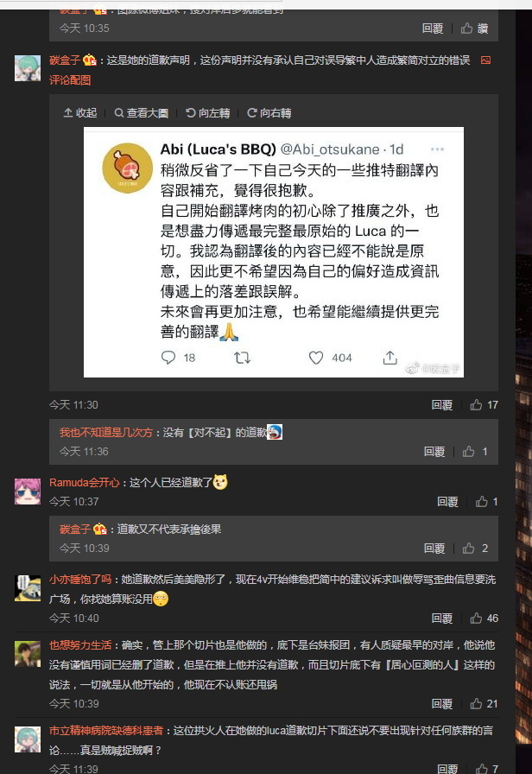
Task: Open the 评论配图 link
Action: [x=70, y=80]
